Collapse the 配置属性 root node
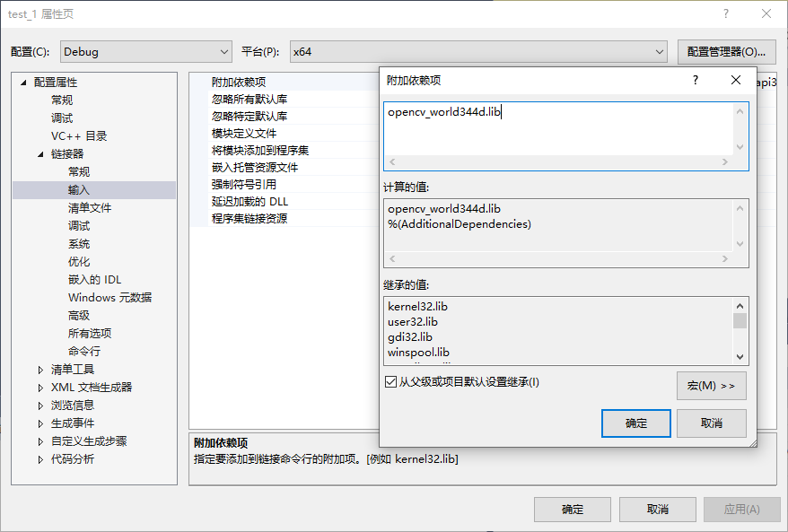Image resolution: width=788 pixels, height=532 pixels. pyautogui.click(x=23, y=83)
